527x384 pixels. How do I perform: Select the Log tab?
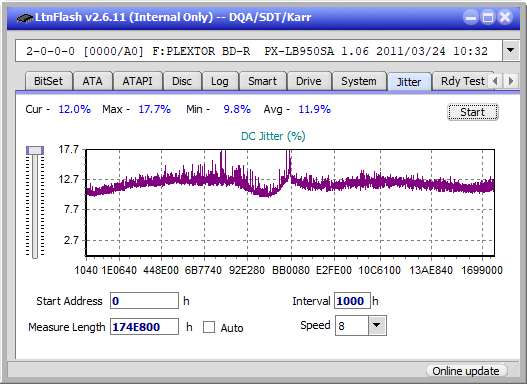pos(220,81)
